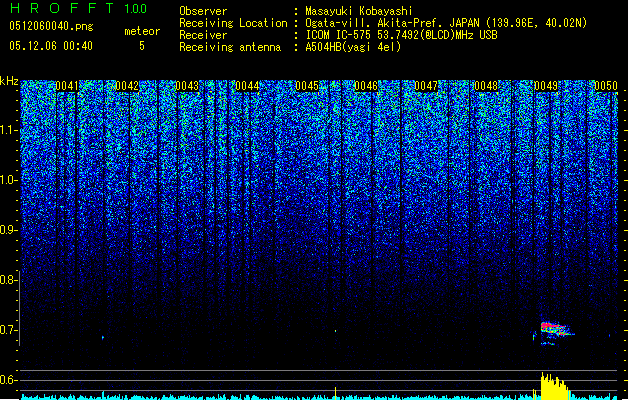Click the Observer label
The image size is (629, 400).
point(203,11)
